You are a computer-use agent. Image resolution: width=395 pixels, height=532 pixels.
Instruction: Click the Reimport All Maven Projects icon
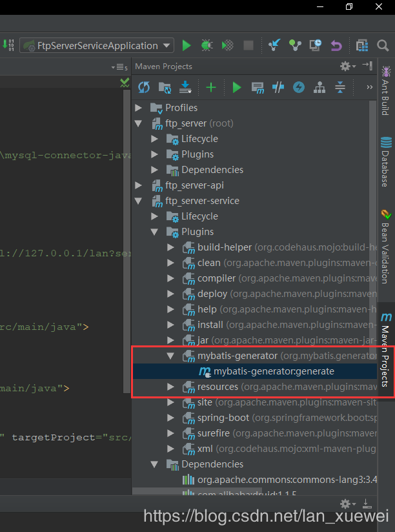[x=144, y=88]
